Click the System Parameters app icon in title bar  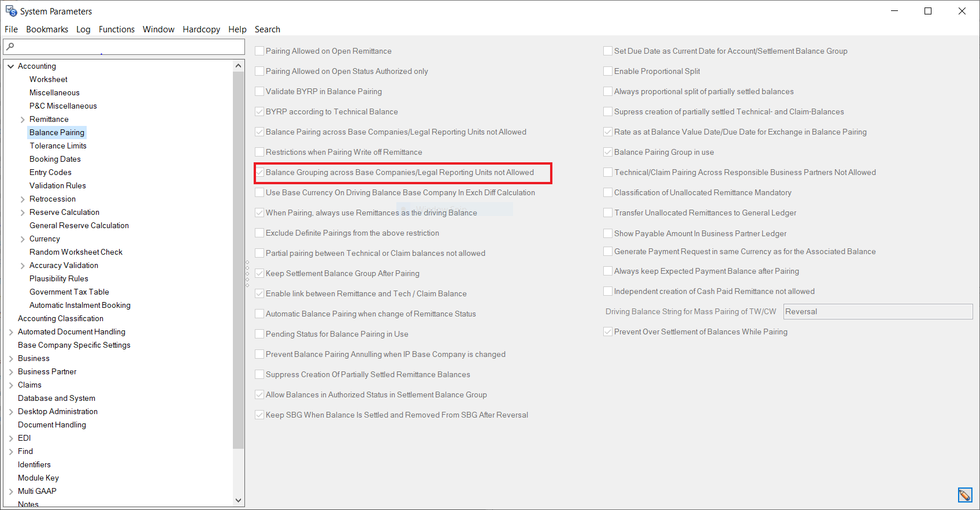[x=11, y=11]
